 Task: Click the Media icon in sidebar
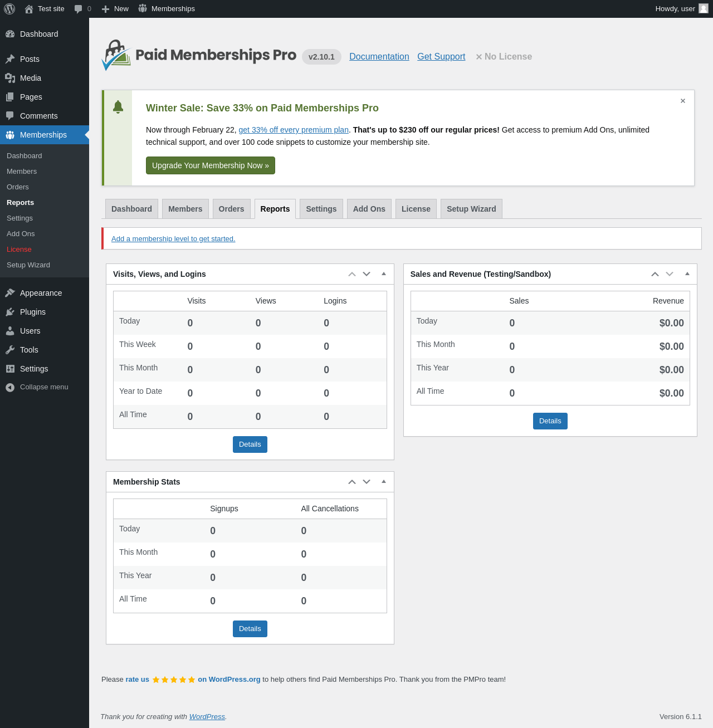(10, 78)
